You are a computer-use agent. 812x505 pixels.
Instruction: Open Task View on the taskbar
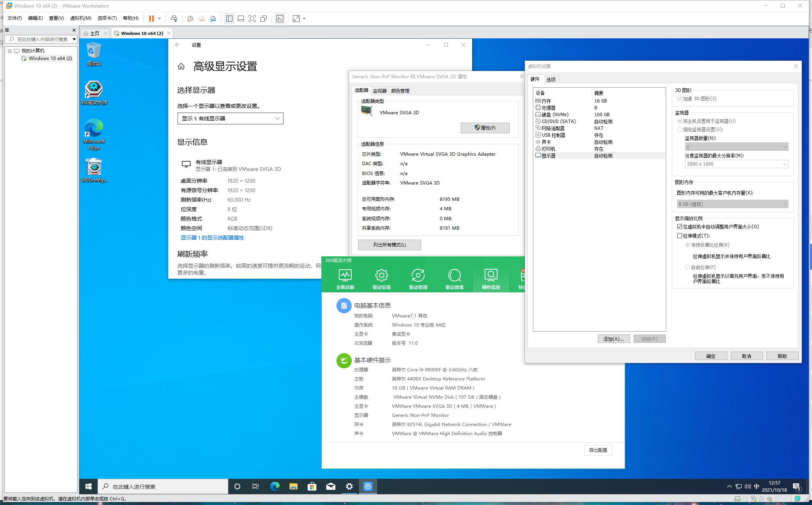pos(256,486)
